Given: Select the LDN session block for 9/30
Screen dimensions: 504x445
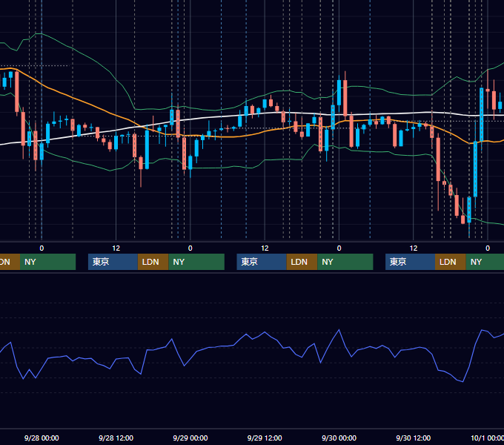Looking at the screenshot, I should (x=451, y=262).
